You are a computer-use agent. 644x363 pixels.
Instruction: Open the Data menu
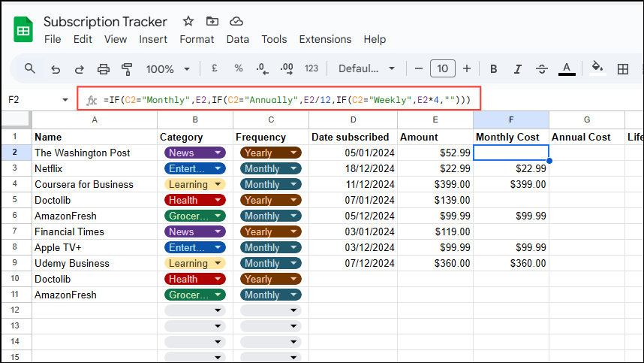click(237, 39)
